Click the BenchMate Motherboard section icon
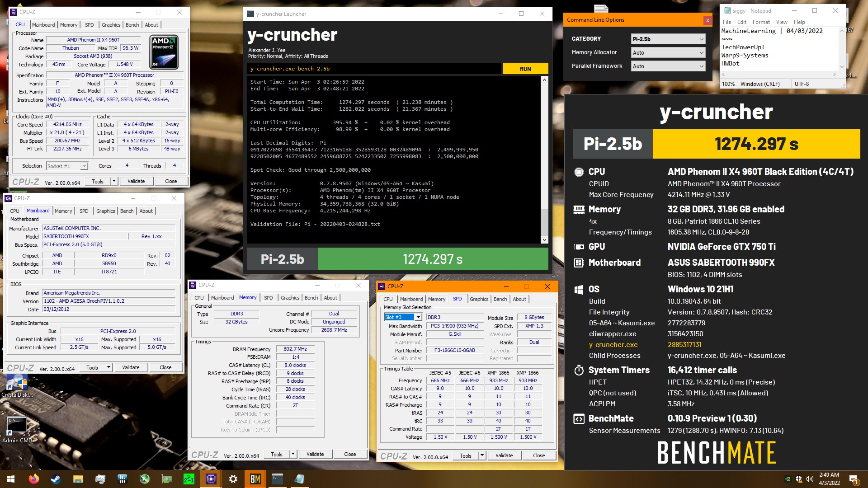Screen dimensions: 868x488 click(579, 263)
